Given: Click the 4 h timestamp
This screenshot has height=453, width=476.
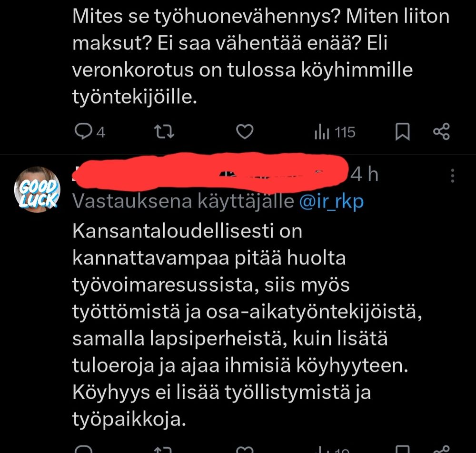Looking at the screenshot, I should coord(364,175).
